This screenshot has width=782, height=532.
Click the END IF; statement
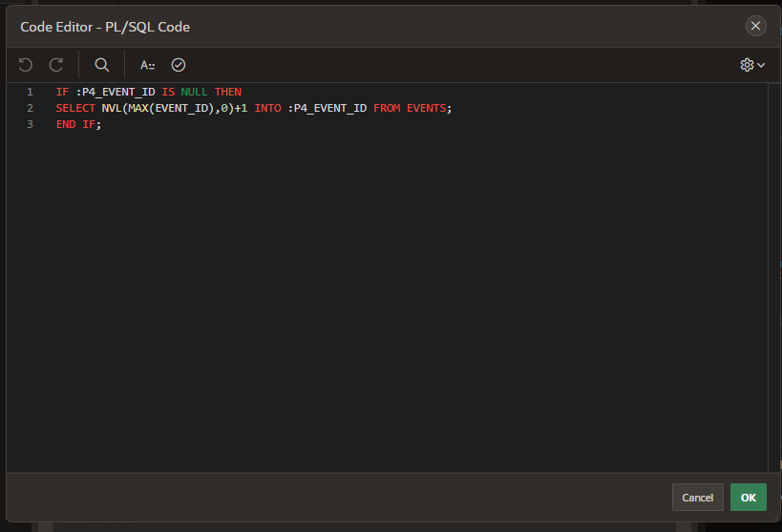click(x=79, y=124)
